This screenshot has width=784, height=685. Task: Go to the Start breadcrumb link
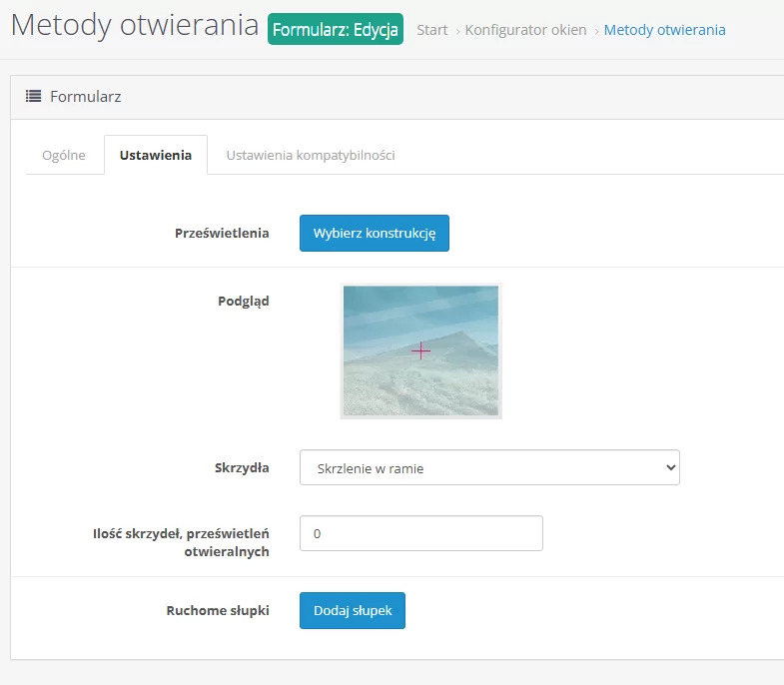[x=431, y=30]
